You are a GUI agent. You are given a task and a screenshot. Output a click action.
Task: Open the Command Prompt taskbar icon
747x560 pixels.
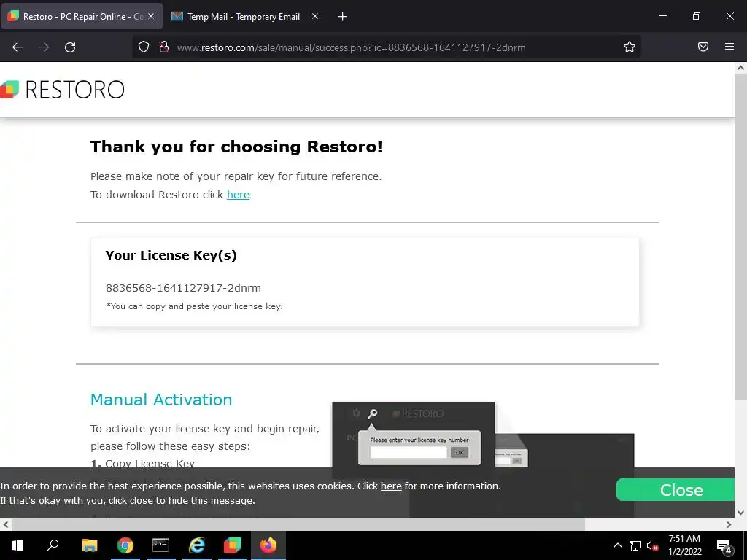(160, 545)
